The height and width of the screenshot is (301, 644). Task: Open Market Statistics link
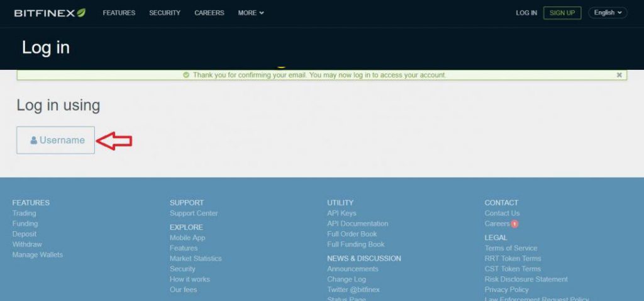196,258
